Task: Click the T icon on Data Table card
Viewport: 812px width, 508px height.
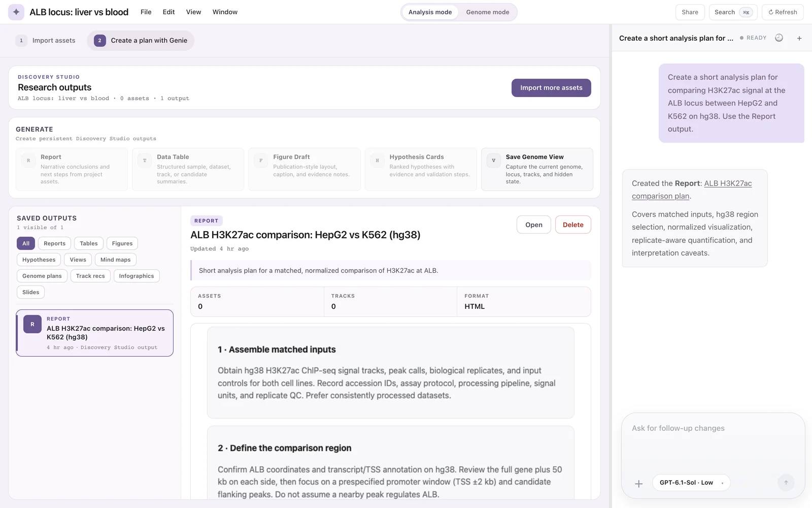Action: coord(145,161)
